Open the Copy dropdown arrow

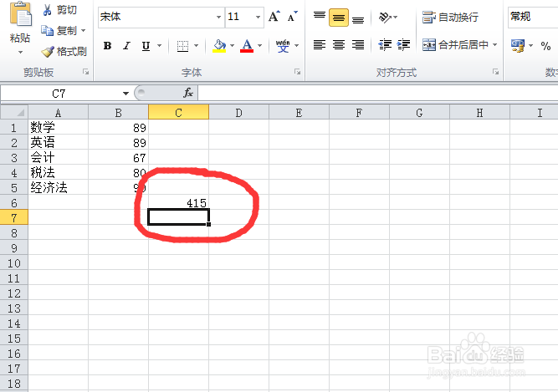[x=84, y=31]
